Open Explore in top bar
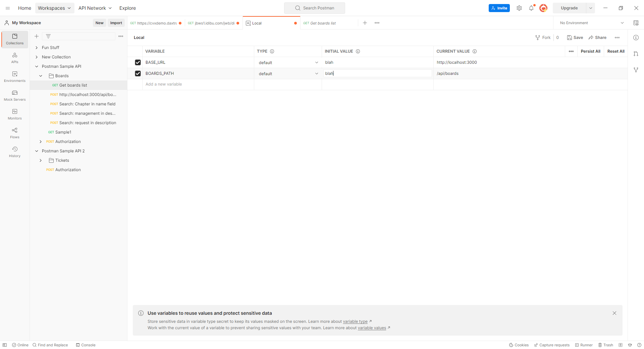644x349 pixels. [127, 8]
